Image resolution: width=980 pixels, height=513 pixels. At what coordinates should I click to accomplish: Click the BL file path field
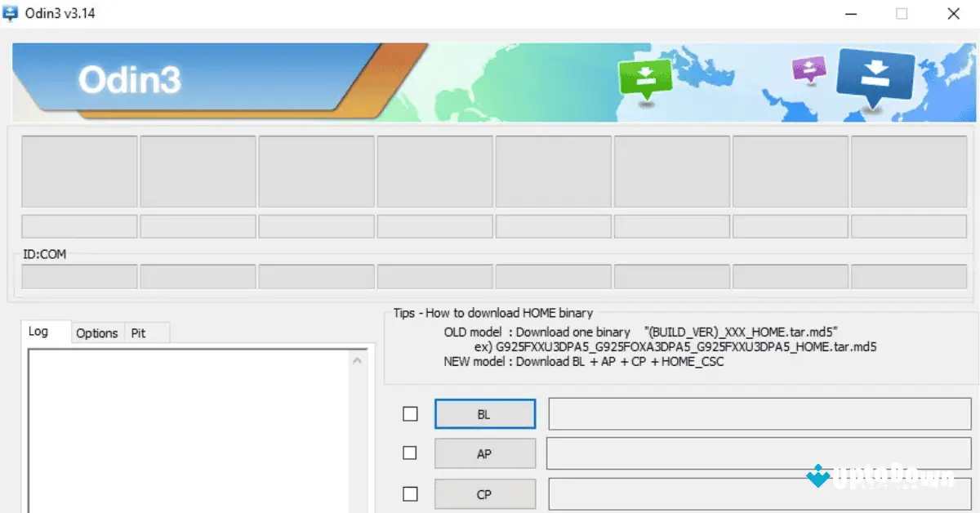758,413
